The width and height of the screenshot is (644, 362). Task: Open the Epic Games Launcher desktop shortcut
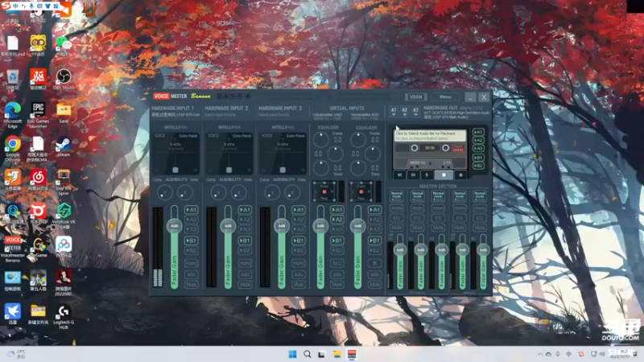pos(38,115)
